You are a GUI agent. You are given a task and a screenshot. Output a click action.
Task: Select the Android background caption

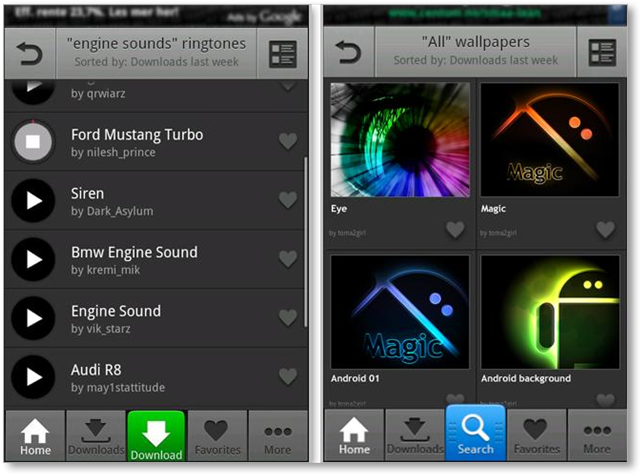pos(526,378)
